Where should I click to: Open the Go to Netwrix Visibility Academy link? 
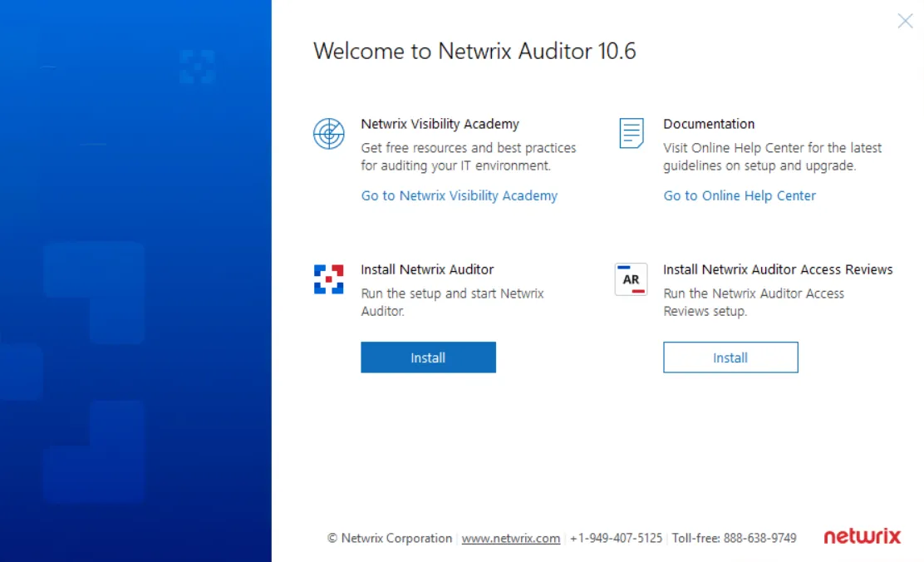tap(459, 196)
